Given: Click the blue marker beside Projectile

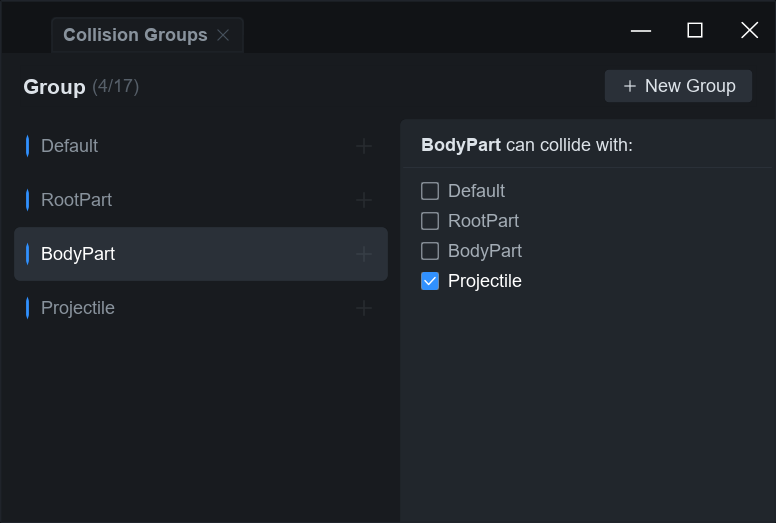Looking at the screenshot, I should click(27, 308).
